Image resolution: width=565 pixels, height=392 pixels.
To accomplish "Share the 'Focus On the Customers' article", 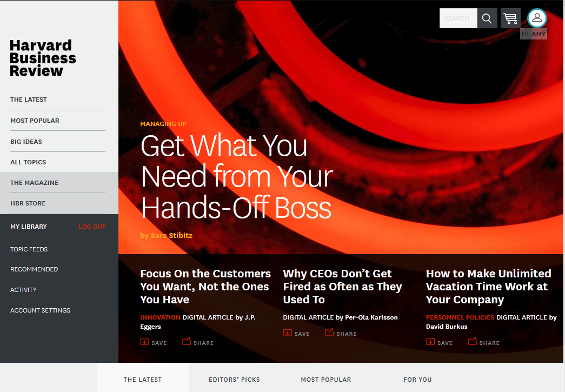I will point(197,342).
